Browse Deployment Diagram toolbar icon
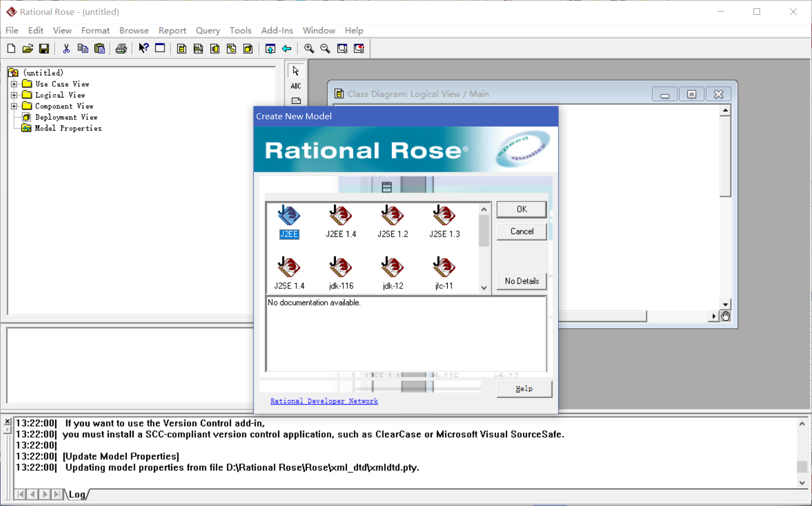This screenshot has width=812, height=506. point(248,49)
